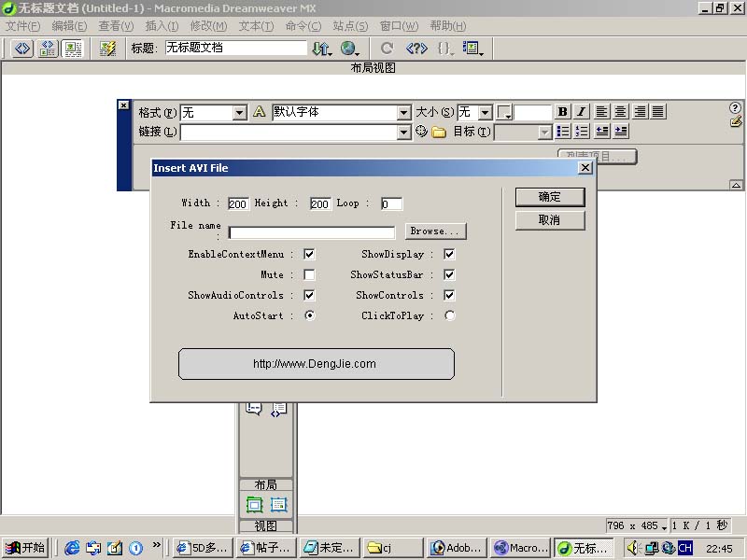Align text center in property inspector
747x560 pixels.
(x=620, y=111)
